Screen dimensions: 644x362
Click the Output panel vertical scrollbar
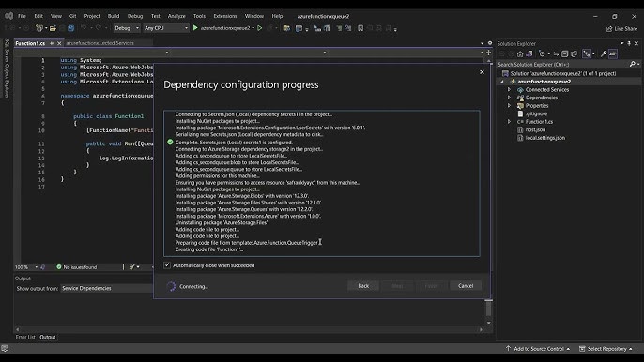[x=488, y=311]
